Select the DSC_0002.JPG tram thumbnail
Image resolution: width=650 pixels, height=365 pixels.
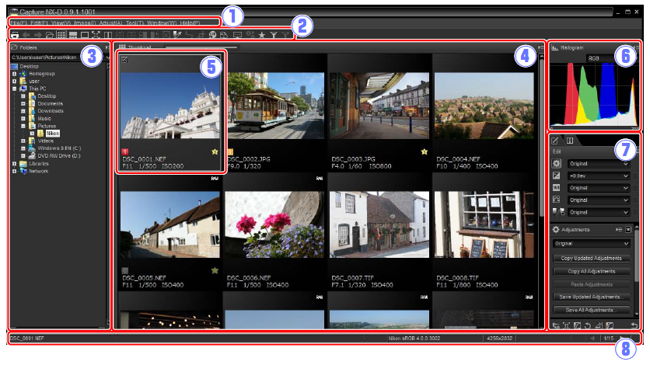tap(276, 105)
